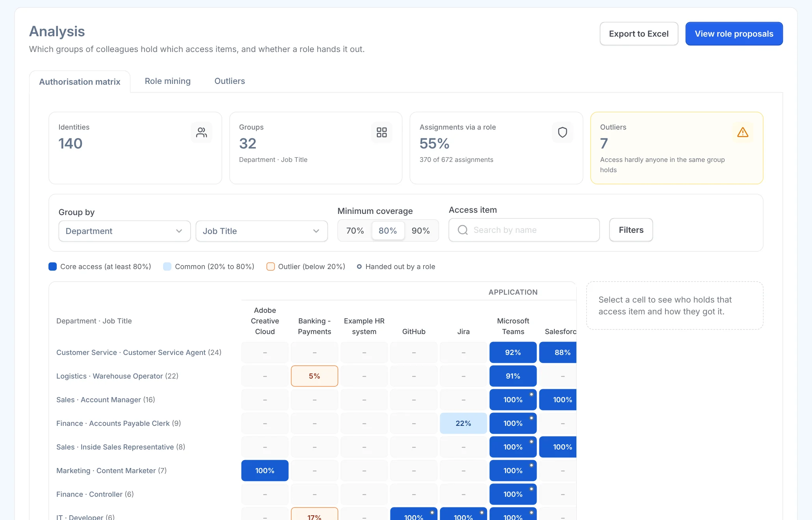
Task: Click 'Marketing · Content Marketer (7)' label
Action: pos(111,471)
